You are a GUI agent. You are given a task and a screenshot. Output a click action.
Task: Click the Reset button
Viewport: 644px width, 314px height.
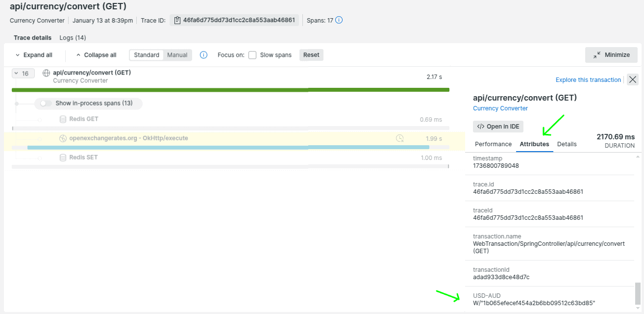coord(311,55)
